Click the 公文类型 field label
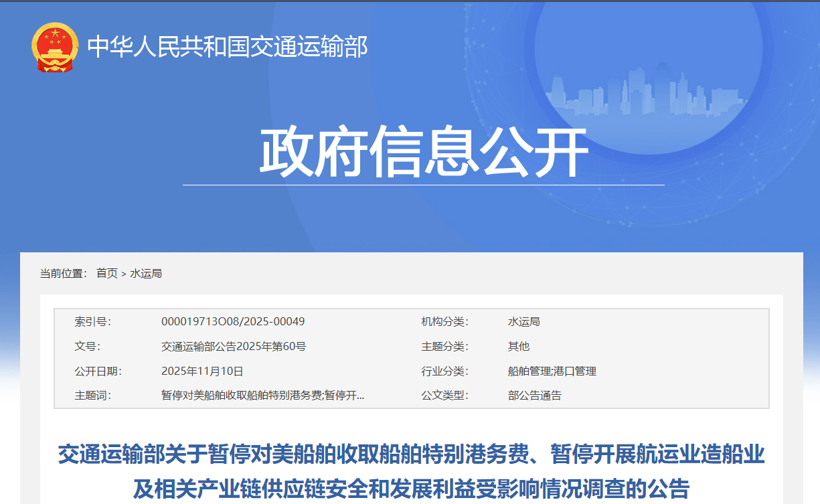This screenshot has width=820, height=504. click(x=444, y=395)
